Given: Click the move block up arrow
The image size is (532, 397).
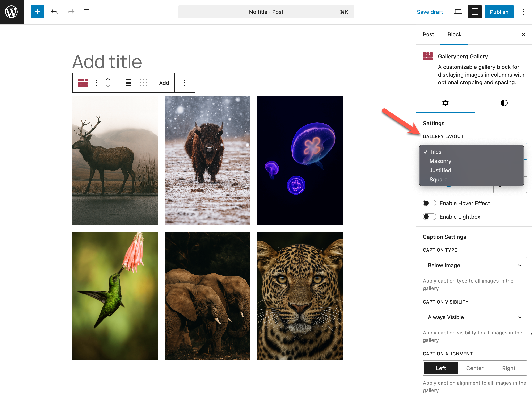Looking at the screenshot, I should [x=108, y=79].
